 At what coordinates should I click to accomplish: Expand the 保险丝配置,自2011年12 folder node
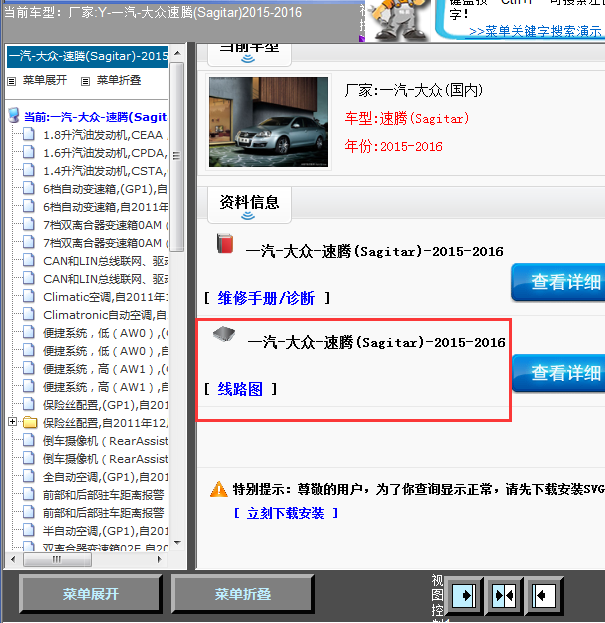tap(12, 421)
